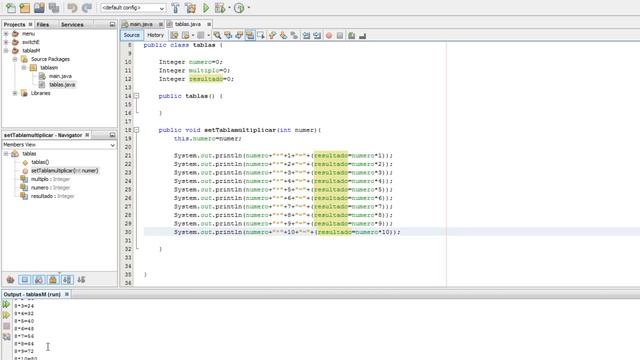This screenshot has width=640, height=360.
Task: Click the Uncomment icon at editor toolbar end
Action: (362, 36)
